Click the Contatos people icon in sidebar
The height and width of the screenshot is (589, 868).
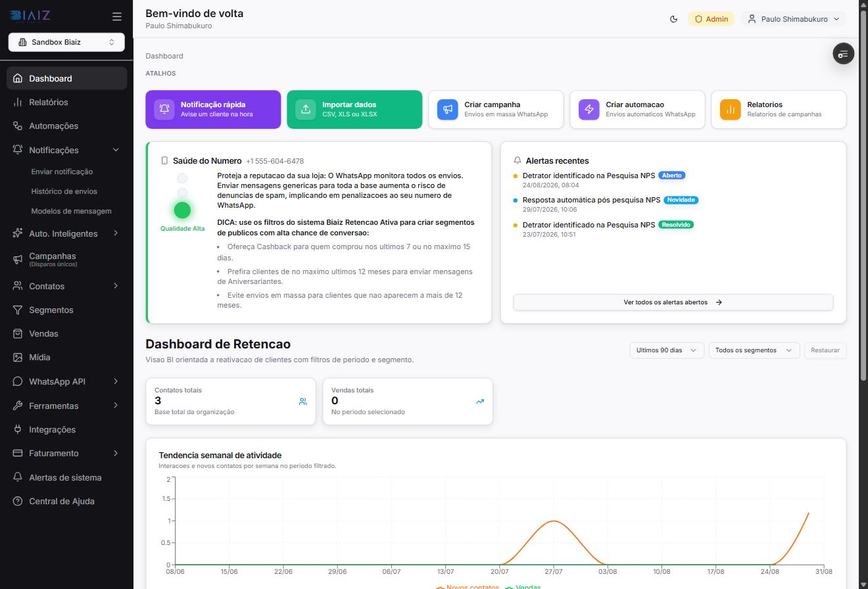18,286
